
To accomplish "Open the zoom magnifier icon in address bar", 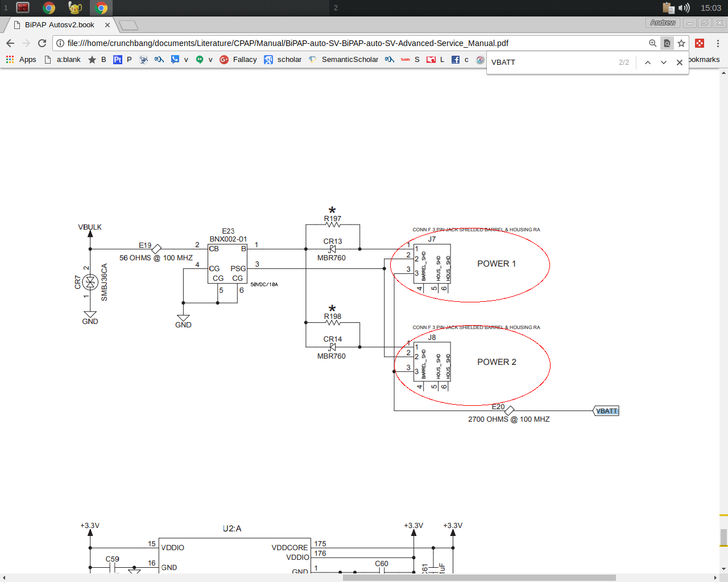I will click(653, 43).
